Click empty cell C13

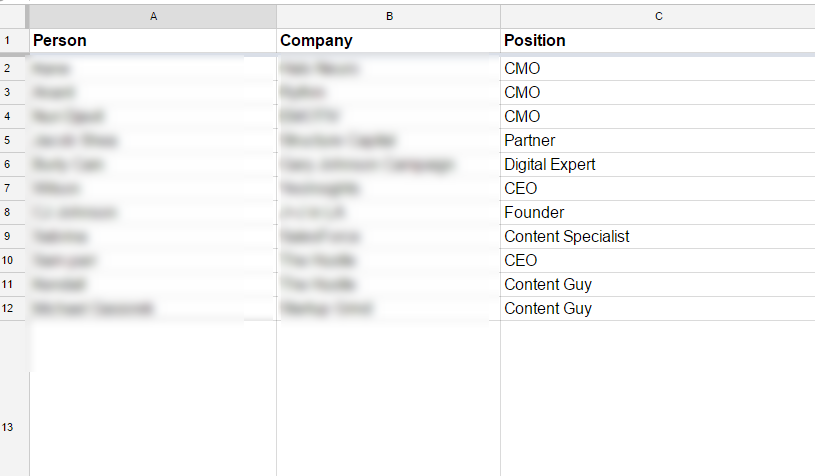tap(658, 399)
